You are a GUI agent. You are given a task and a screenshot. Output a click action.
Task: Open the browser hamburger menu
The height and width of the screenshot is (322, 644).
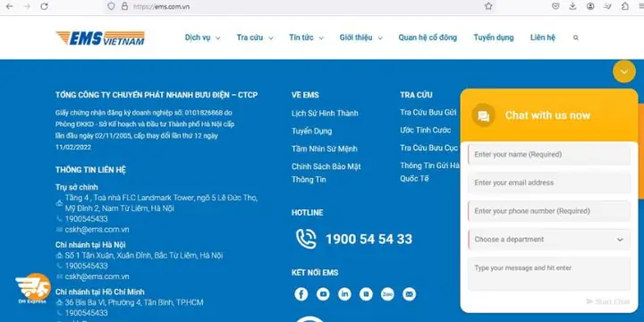[x=641, y=6]
